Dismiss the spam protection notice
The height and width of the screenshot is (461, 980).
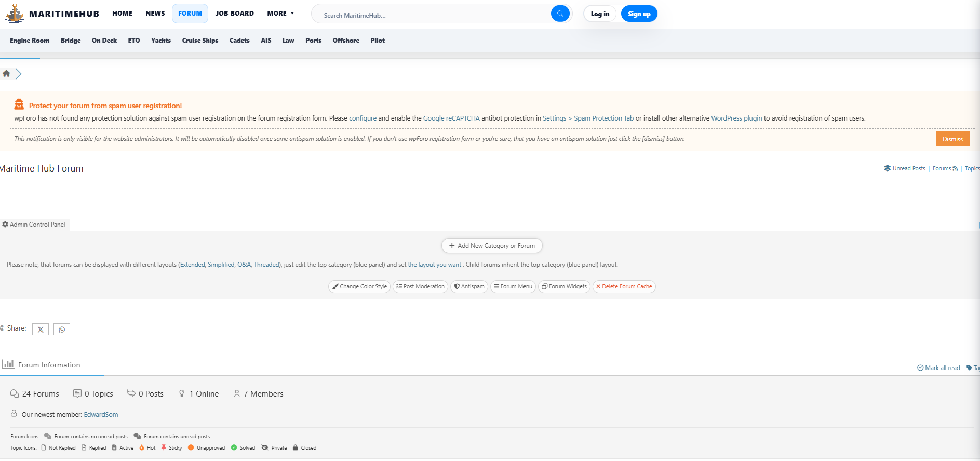pyautogui.click(x=952, y=139)
